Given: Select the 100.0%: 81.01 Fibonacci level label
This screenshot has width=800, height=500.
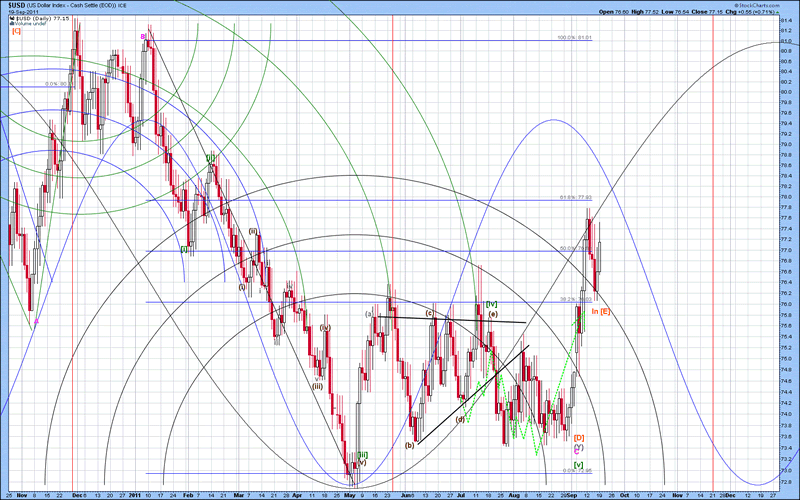Looking at the screenshot, I should (x=575, y=38).
